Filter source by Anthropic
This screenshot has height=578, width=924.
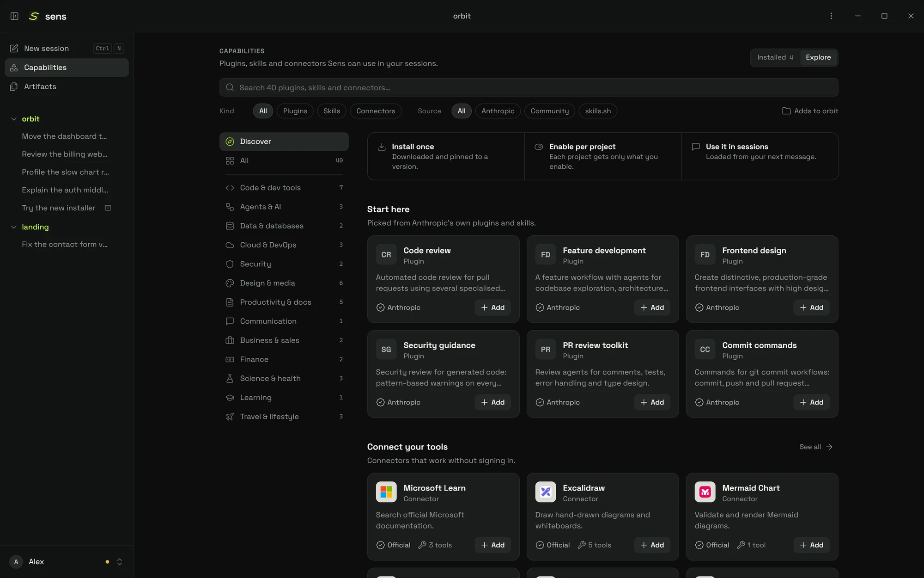click(498, 111)
